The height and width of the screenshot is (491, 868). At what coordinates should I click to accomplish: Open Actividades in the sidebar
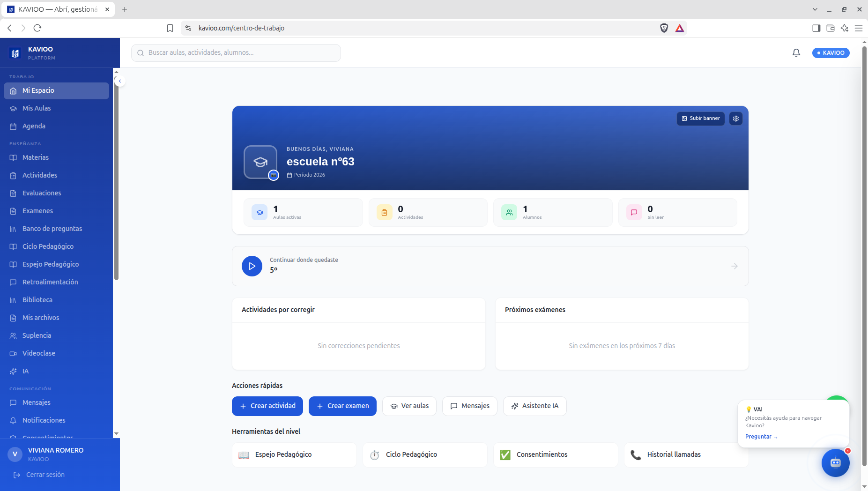[56, 175]
